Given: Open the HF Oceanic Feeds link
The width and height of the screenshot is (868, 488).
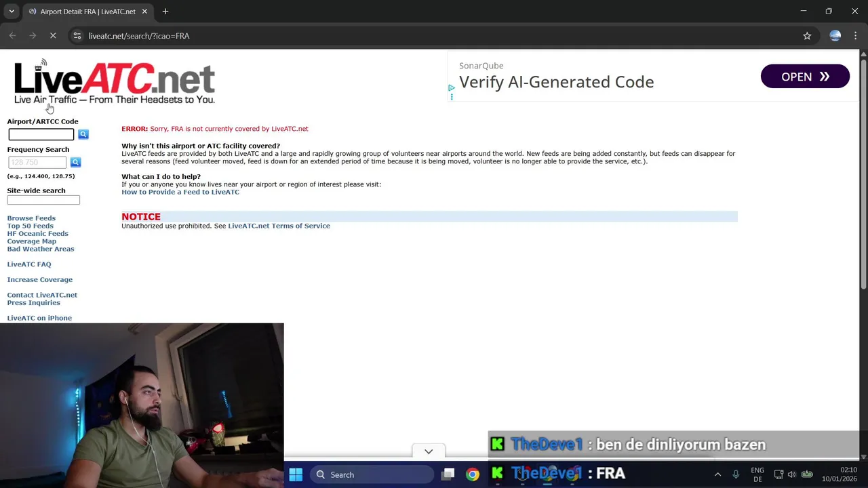Looking at the screenshot, I should 37,233.
